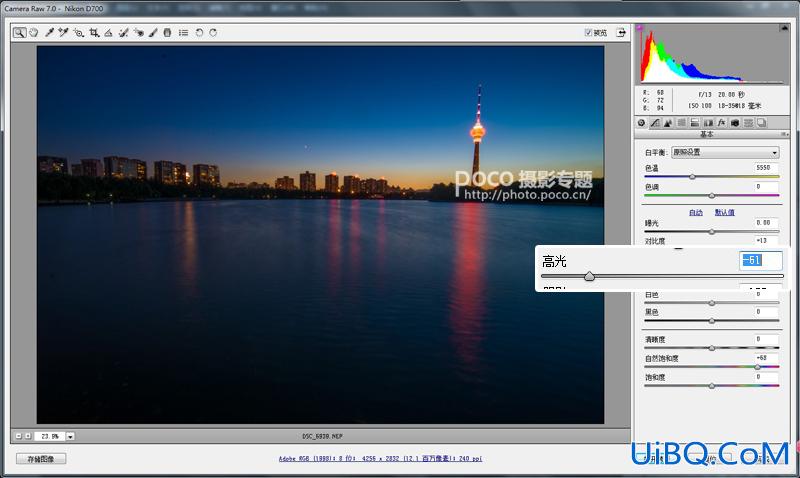Click the file name DSC_6939.NEF
Image resolution: width=800 pixels, height=478 pixels.
point(322,436)
